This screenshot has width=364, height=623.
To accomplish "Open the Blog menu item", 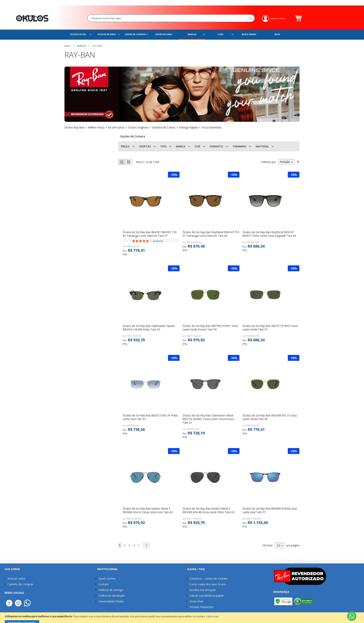I will coord(277,34).
